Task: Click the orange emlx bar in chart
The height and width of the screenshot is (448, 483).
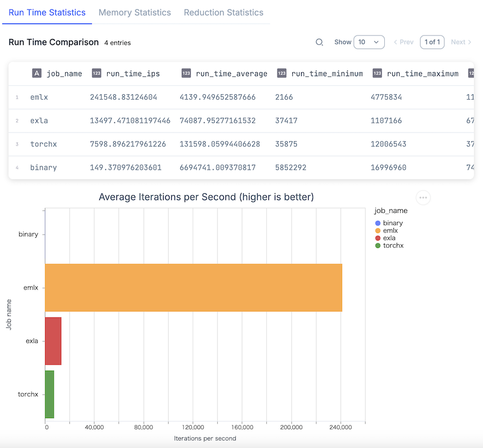Action: [193, 288]
